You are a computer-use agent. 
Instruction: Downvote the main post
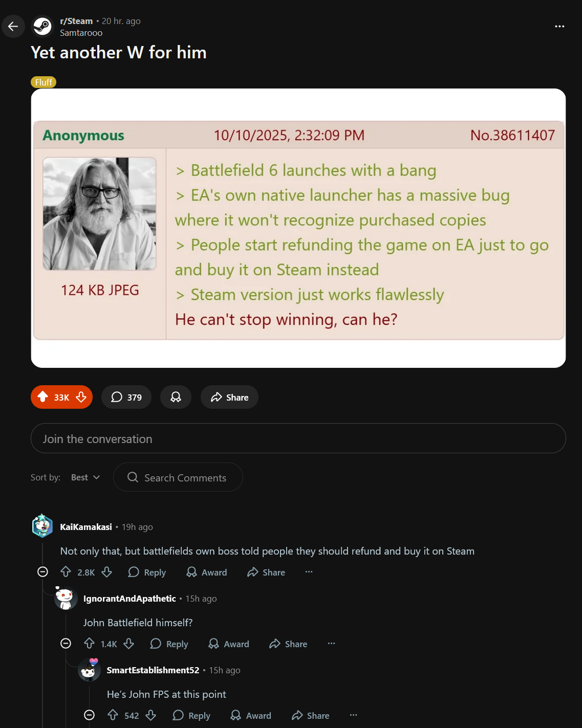coord(81,397)
